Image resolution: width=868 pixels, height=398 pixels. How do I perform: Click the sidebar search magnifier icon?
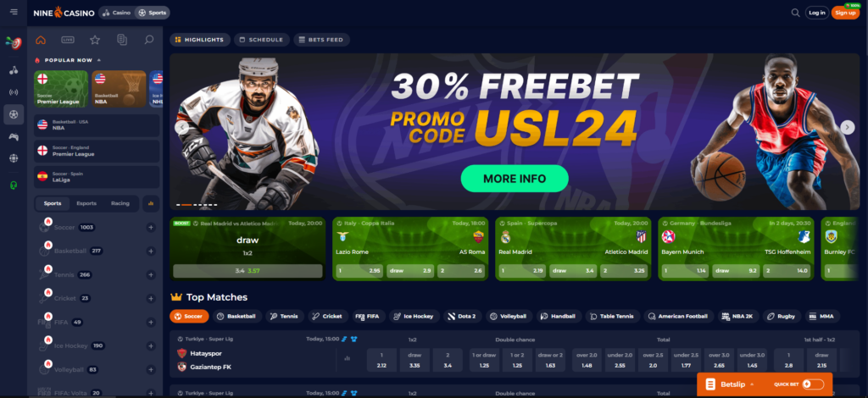[x=149, y=40]
